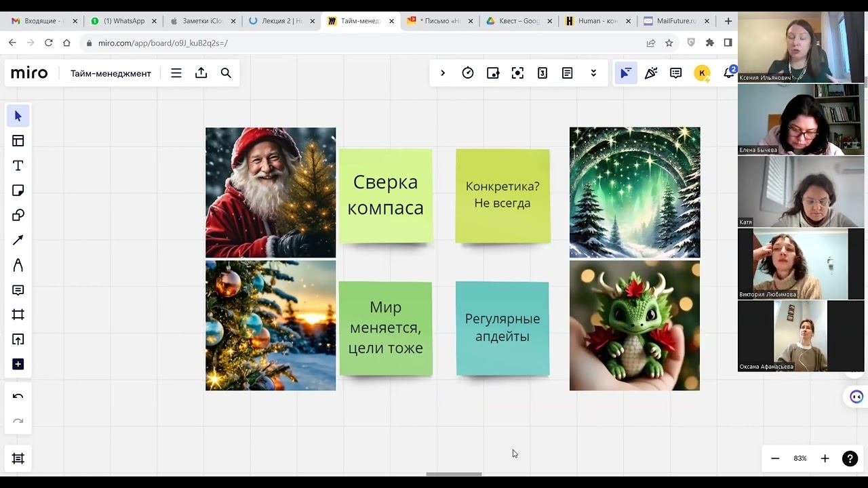Go back to previous page
Image resolution: width=868 pixels, height=488 pixels.
click(x=12, y=43)
